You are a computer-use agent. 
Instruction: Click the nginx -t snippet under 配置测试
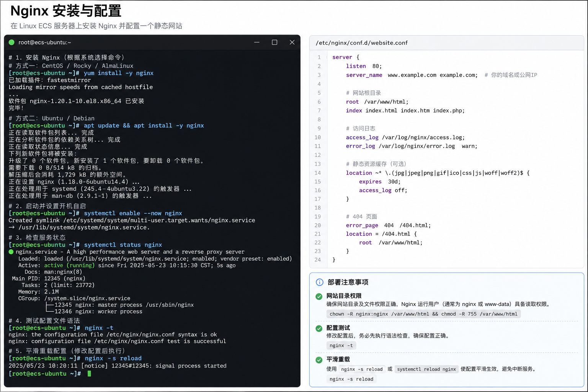341,345
